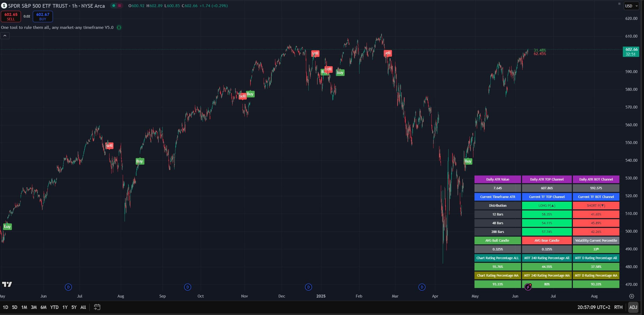Click the green 31.48% label by last price
The width and height of the screenshot is (644, 315).
pyautogui.click(x=540, y=50)
